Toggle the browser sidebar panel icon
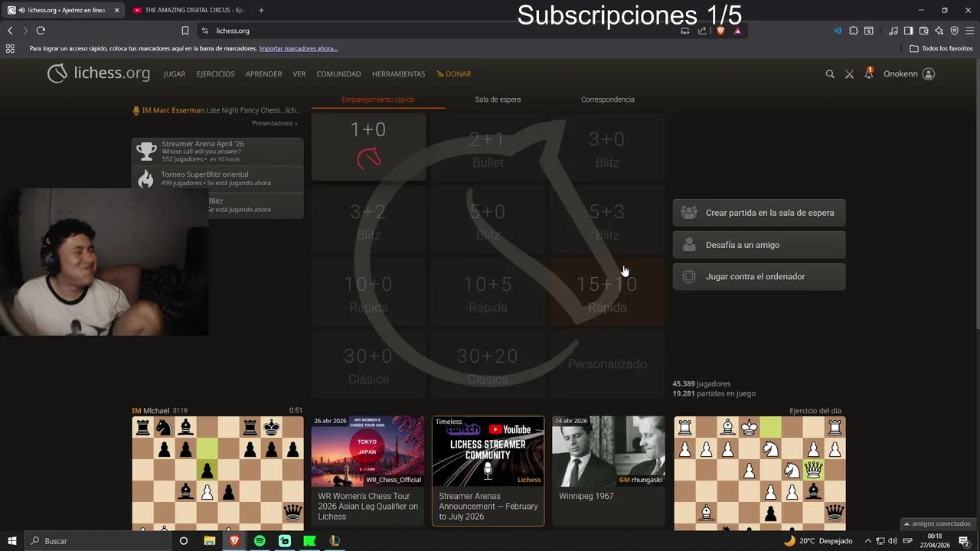The width and height of the screenshot is (980, 551). coord(908,31)
